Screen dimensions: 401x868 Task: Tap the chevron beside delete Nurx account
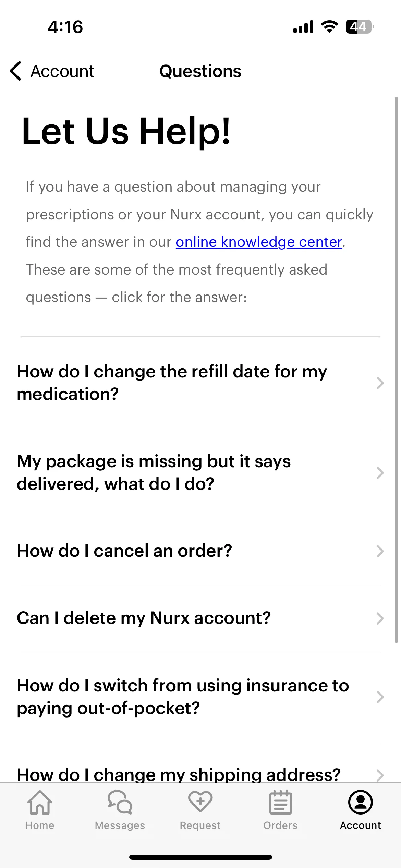click(x=380, y=618)
